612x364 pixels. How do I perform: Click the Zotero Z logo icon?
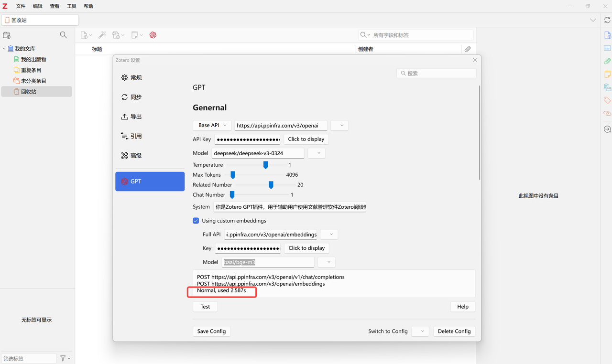point(5,6)
